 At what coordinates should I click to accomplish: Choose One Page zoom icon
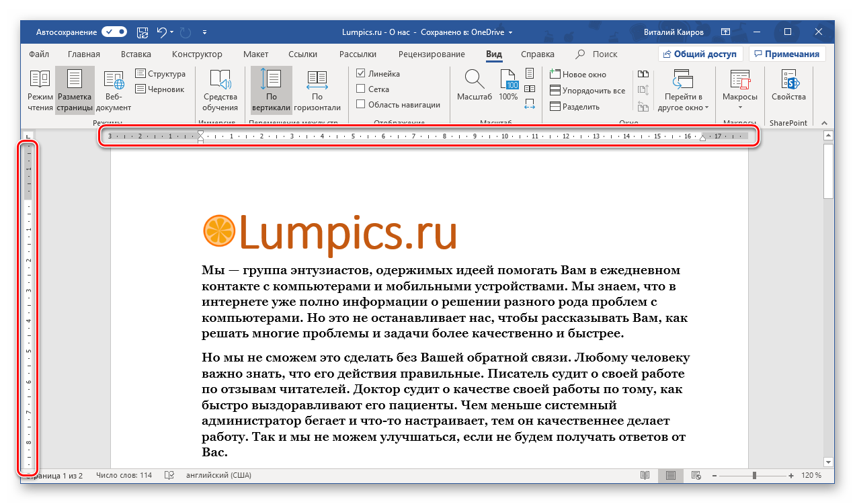530,73
